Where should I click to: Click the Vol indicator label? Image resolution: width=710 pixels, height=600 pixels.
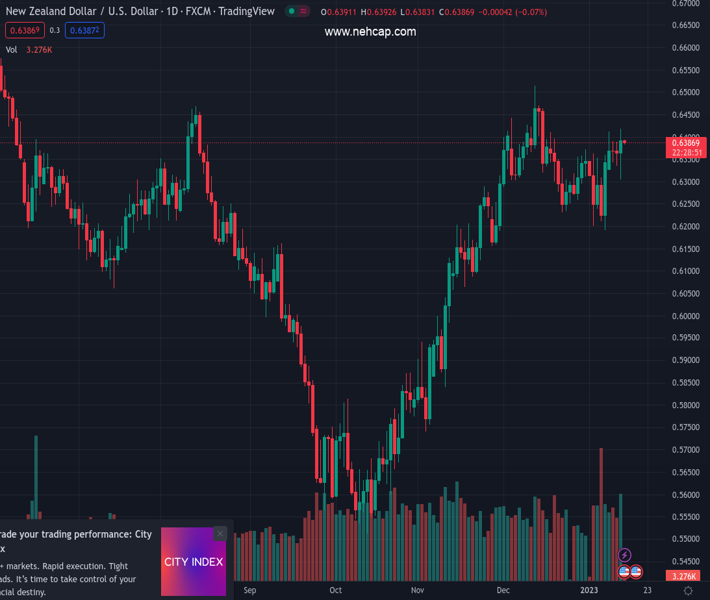click(12, 50)
